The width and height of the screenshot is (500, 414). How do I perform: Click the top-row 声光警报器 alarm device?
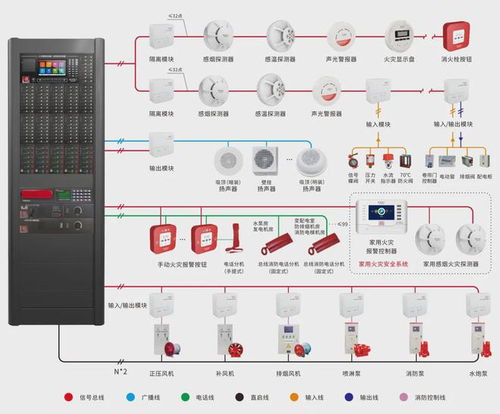pos(341,36)
